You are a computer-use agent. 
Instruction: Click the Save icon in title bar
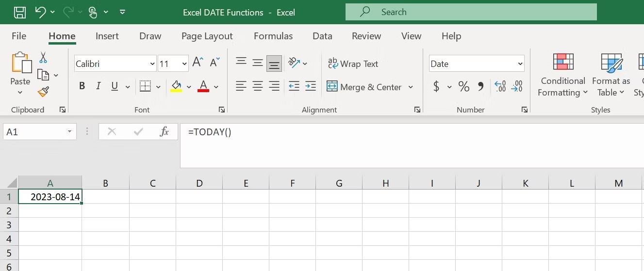pyautogui.click(x=20, y=13)
